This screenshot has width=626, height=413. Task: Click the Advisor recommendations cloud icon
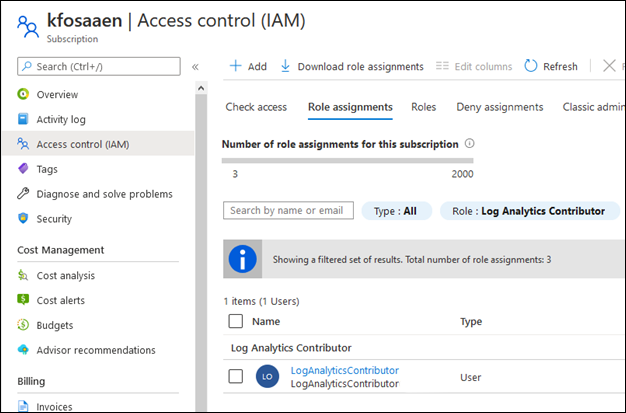(23, 349)
